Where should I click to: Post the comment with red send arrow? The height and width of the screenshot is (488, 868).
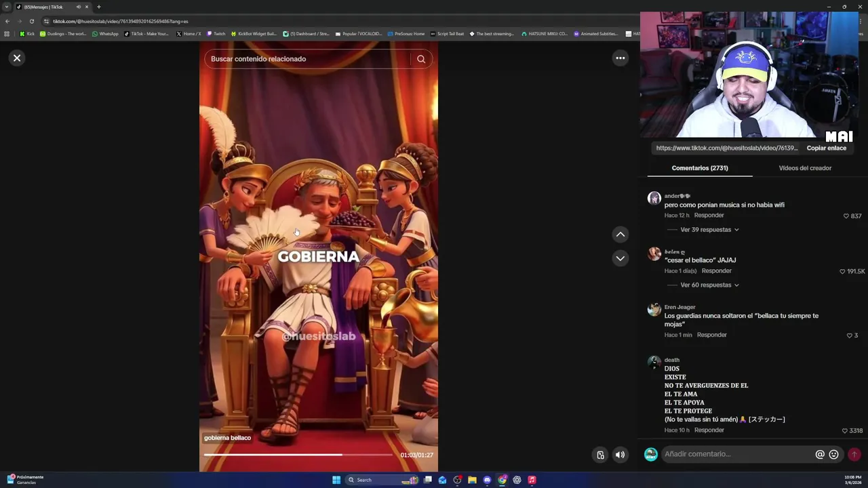point(854,455)
